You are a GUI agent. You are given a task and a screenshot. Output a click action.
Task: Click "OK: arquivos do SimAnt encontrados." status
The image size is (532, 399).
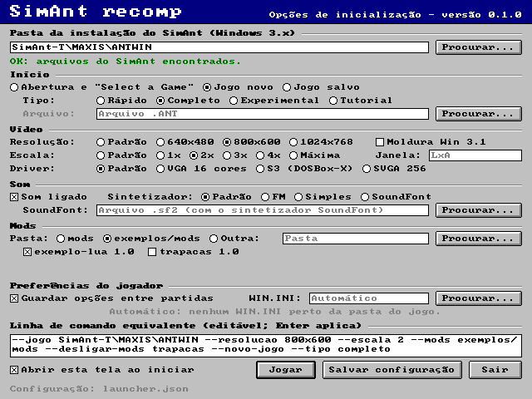coord(126,62)
